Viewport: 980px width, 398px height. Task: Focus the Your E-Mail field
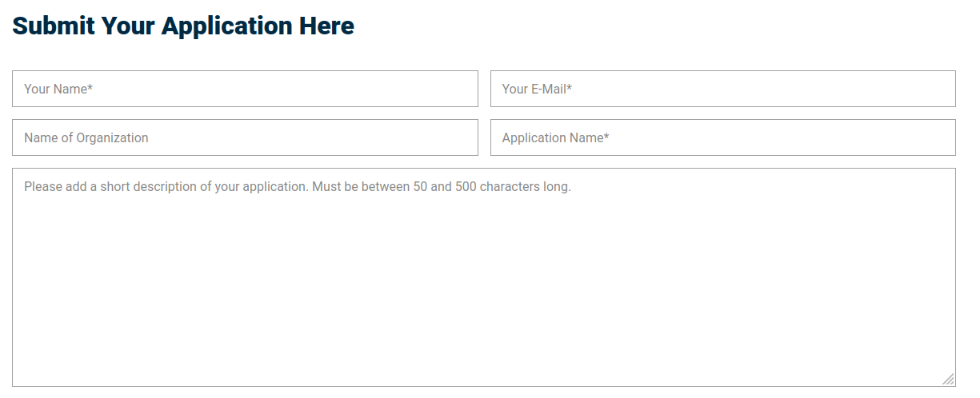pos(722,89)
